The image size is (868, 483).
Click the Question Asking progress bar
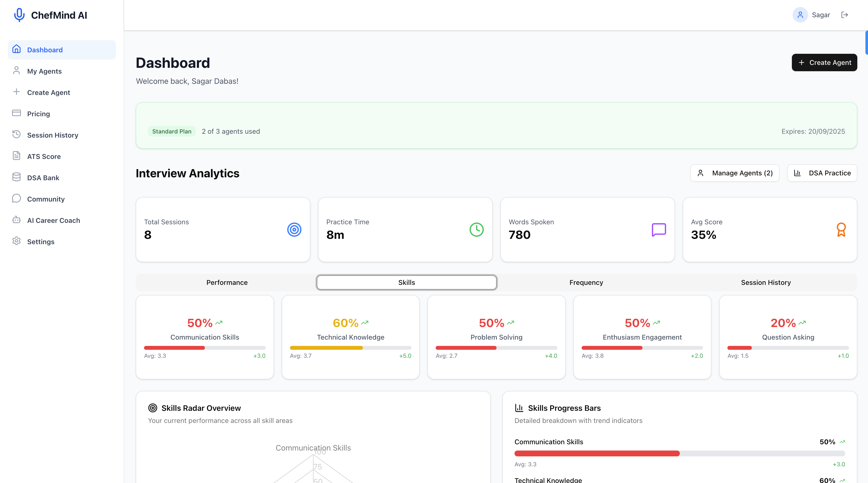point(788,348)
